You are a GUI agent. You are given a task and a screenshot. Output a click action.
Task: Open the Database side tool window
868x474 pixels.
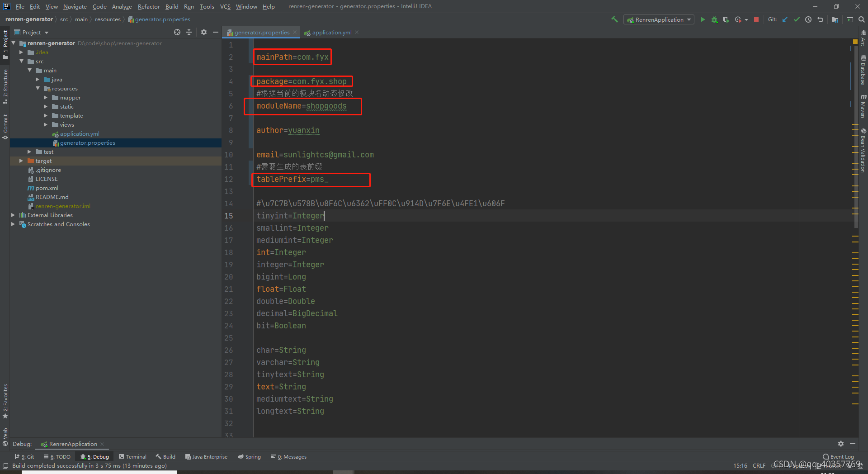(863, 70)
